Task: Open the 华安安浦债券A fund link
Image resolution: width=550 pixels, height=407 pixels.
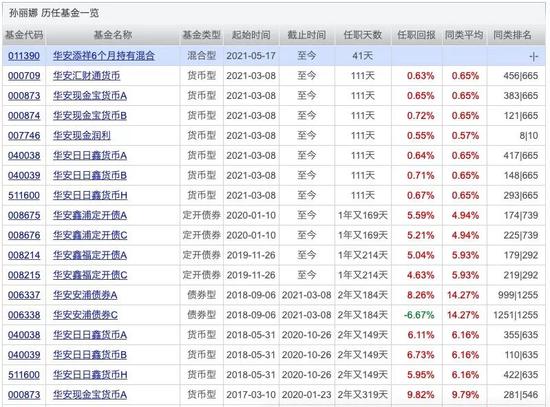Action: click(85, 295)
